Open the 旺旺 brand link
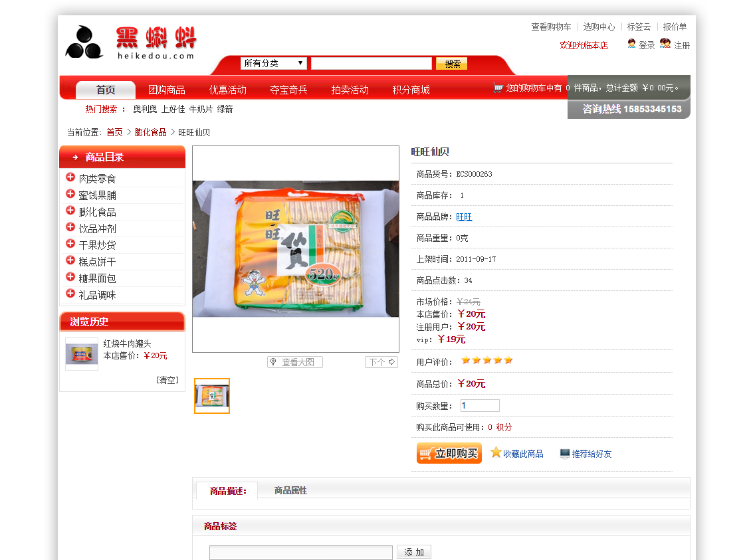 point(464,217)
